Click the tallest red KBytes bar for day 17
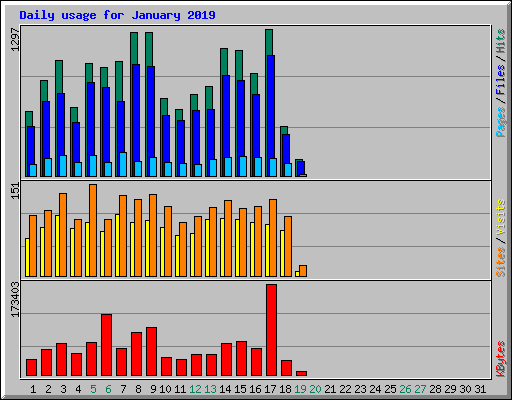512x400 pixels. pyautogui.click(x=271, y=330)
